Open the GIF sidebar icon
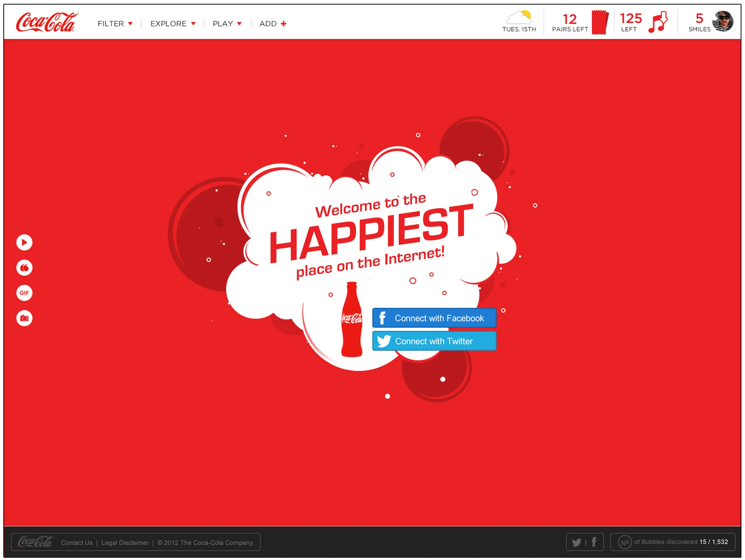 (24, 293)
